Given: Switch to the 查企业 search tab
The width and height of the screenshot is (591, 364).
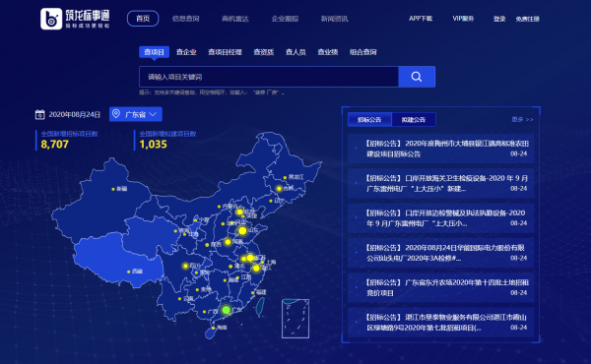Looking at the screenshot, I should tap(186, 52).
